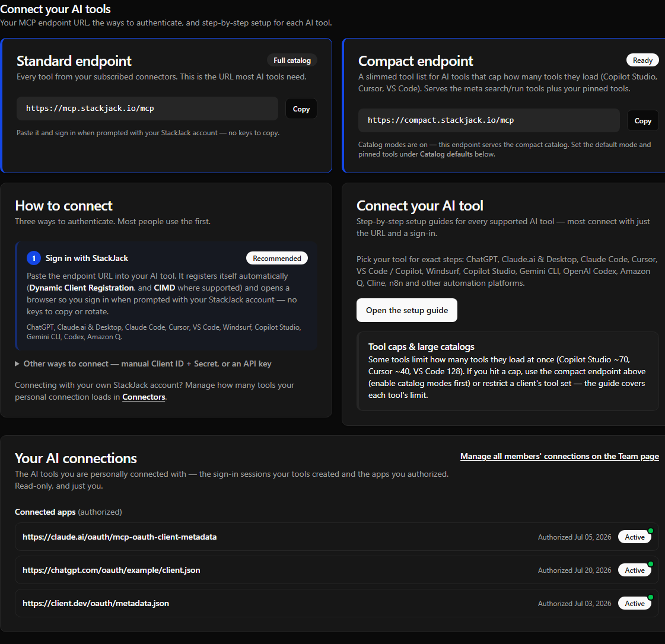Copy the compact endpoint URL
The width and height of the screenshot is (665, 644).
pyautogui.click(x=642, y=121)
